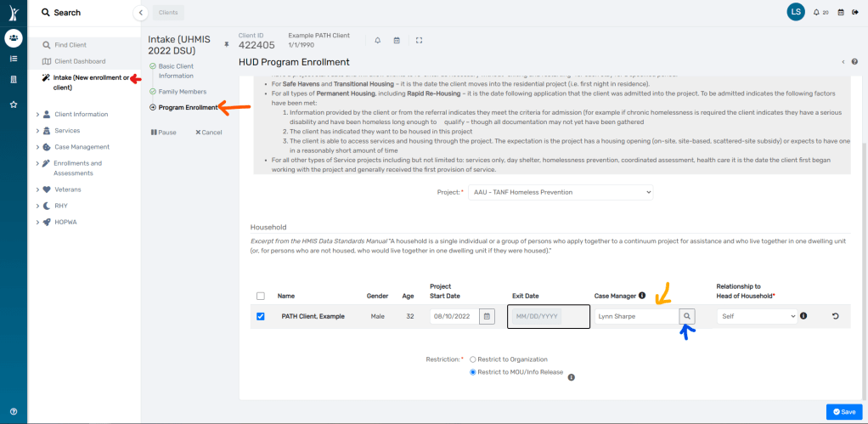Click the Exit Date input field
The height and width of the screenshot is (424, 868).
tap(536, 316)
